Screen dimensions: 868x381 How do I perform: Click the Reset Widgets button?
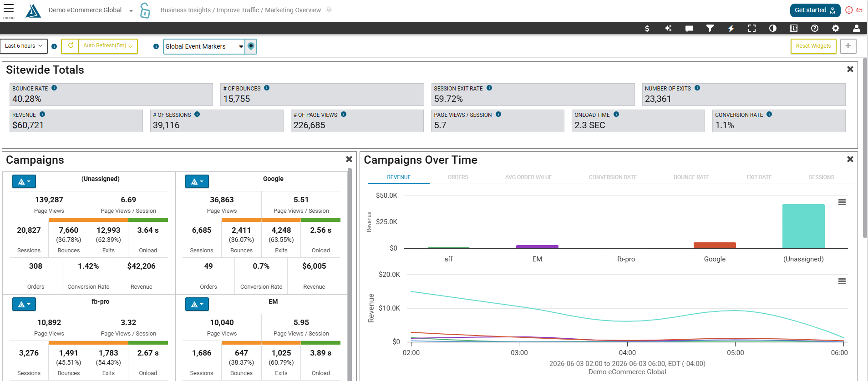point(813,46)
